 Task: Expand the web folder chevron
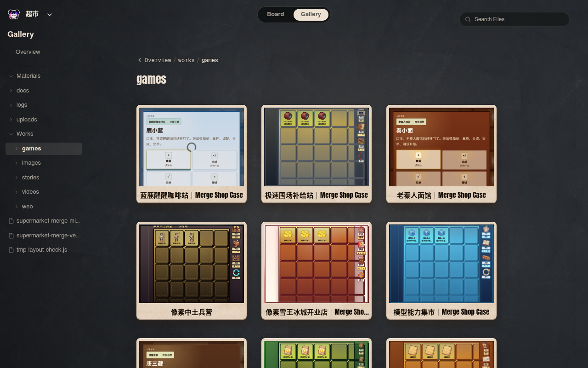click(17, 207)
